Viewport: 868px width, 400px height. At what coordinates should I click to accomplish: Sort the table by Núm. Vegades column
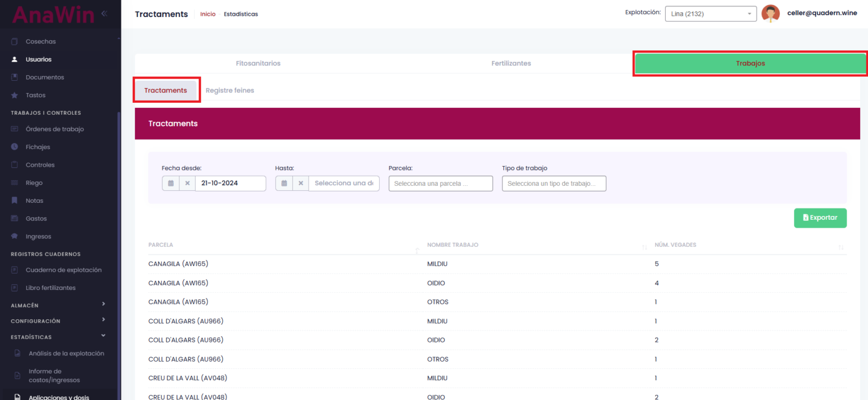click(840, 247)
